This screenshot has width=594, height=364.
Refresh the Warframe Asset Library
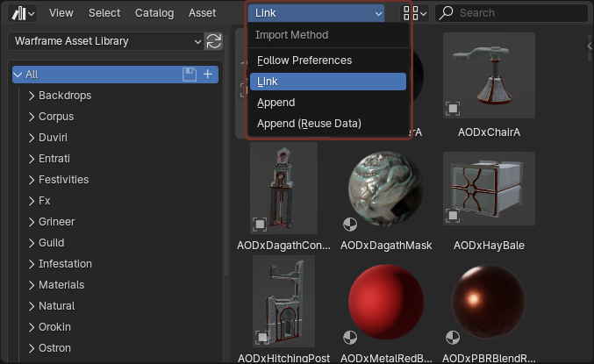[x=214, y=41]
